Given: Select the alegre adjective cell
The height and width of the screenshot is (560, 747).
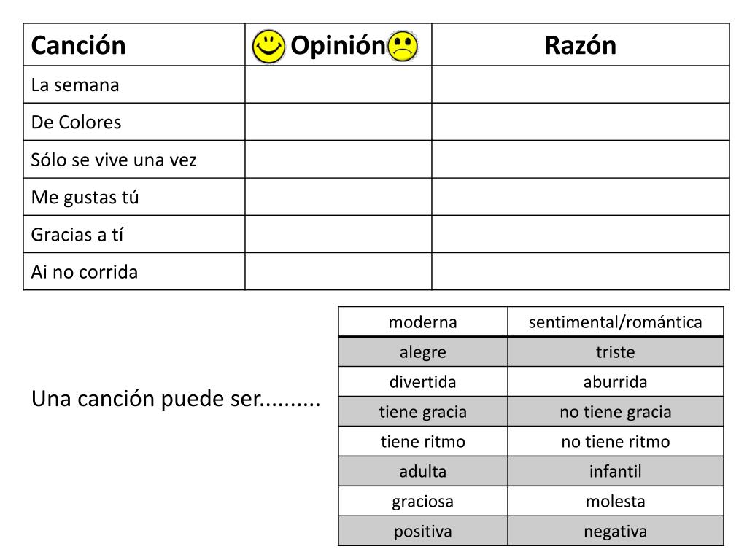Looking at the screenshot, I should (423, 352).
